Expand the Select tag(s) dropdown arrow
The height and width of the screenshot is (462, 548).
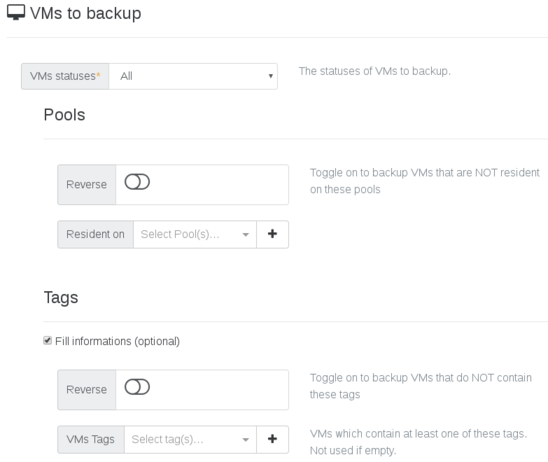coord(246,440)
